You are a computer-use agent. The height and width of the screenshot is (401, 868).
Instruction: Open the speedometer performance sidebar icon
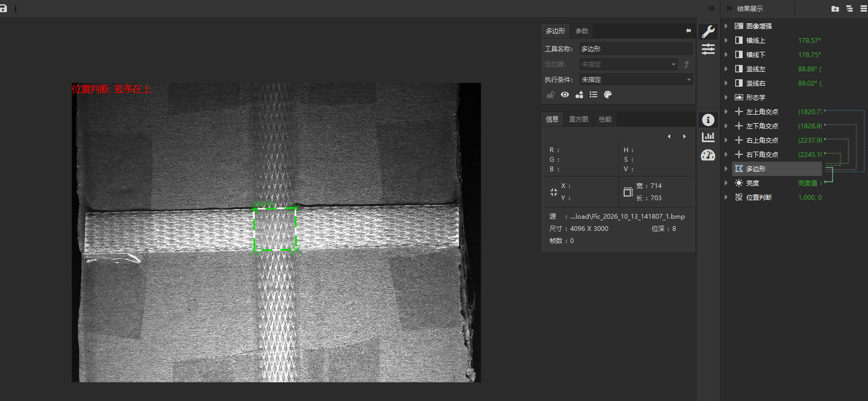pyautogui.click(x=708, y=155)
